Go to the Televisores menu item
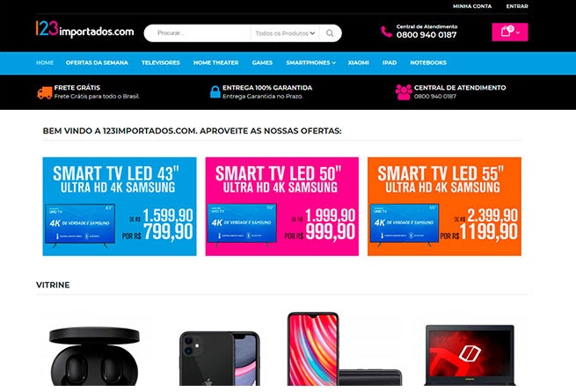This screenshot has height=392, width=576. pos(161,62)
